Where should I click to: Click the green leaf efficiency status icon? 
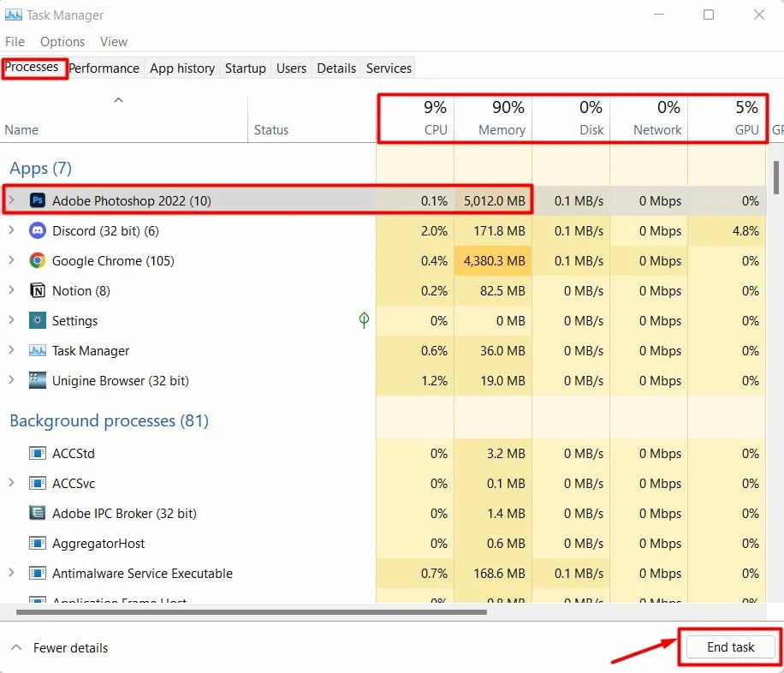[364, 320]
